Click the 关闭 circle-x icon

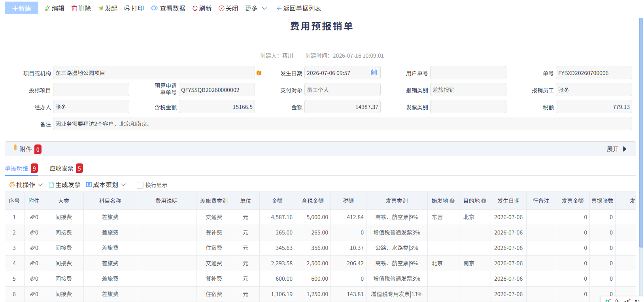[x=221, y=8]
